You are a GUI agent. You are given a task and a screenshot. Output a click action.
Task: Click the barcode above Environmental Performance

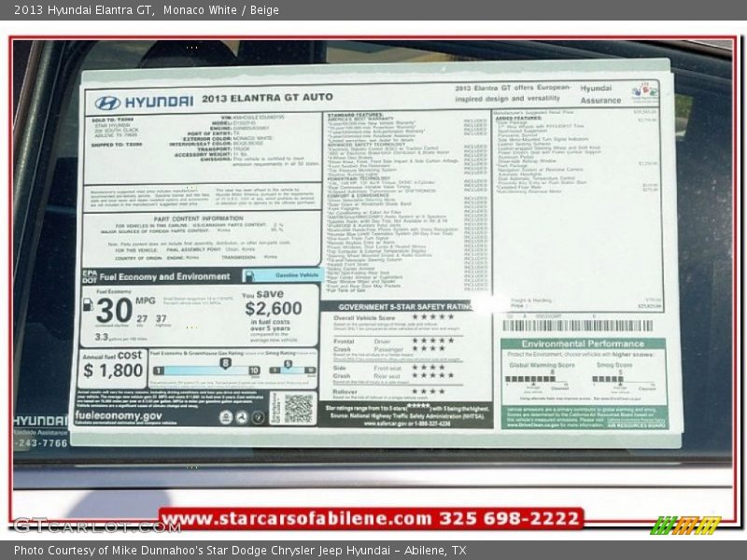point(577,326)
